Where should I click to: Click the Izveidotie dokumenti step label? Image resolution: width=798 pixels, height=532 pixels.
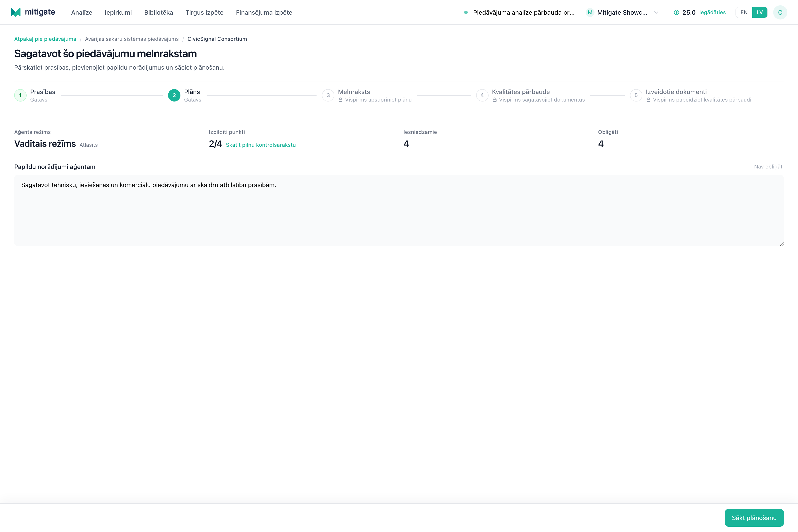[x=676, y=92]
